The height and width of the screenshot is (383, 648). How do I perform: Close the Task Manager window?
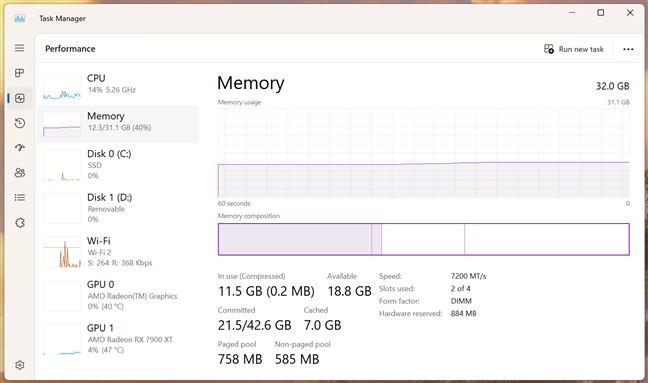630,13
